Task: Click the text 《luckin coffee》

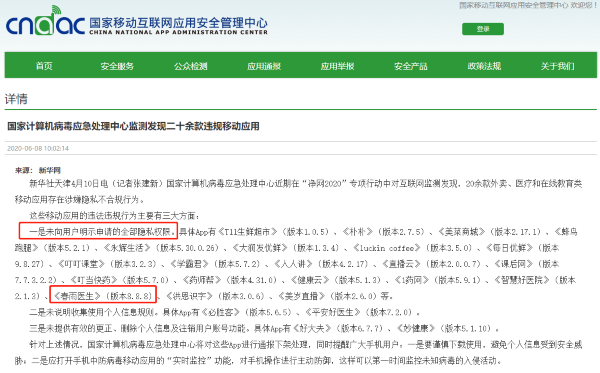Action: point(386,248)
